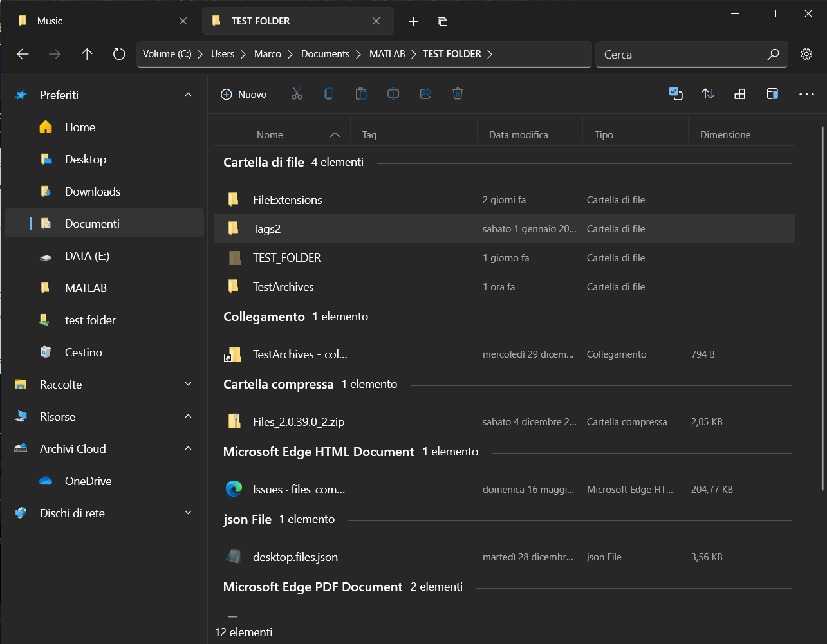The width and height of the screenshot is (827, 644).
Task: Click chevron after Users in path
Action: click(x=243, y=54)
